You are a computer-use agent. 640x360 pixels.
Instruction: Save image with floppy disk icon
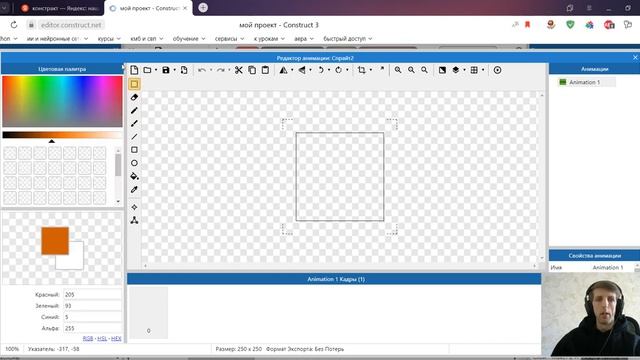pyautogui.click(x=166, y=70)
